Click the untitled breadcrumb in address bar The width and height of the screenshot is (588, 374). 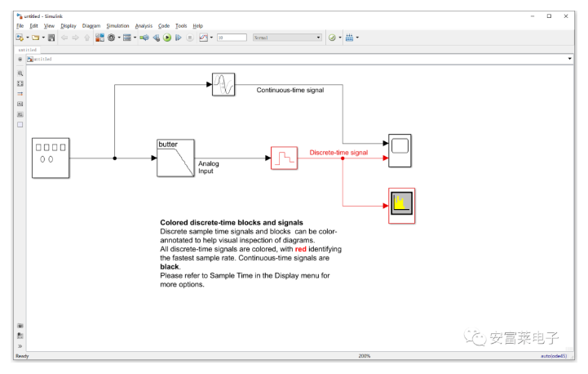42,59
